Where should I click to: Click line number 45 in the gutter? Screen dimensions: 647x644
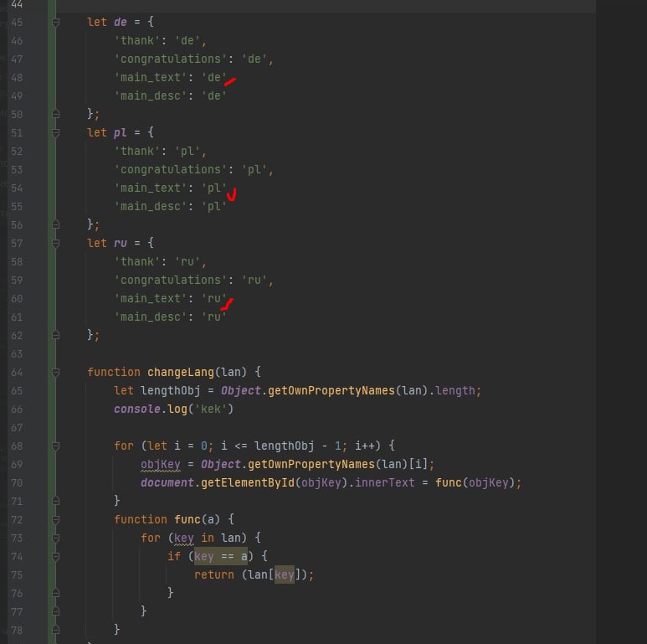coord(17,23)
